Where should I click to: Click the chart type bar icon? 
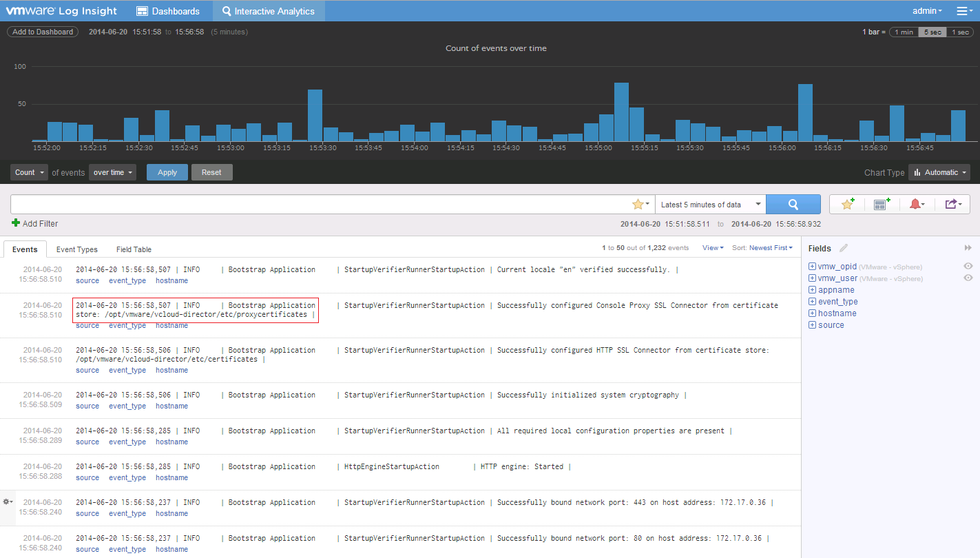pyautogui.click(x=918, y=172)
